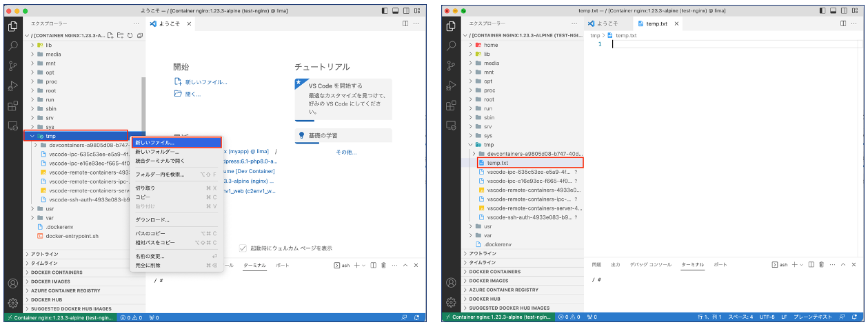Viewport: 868px width, 327px height.
Task: Open Run and Debug icon in right window
Action: (451, 86)
